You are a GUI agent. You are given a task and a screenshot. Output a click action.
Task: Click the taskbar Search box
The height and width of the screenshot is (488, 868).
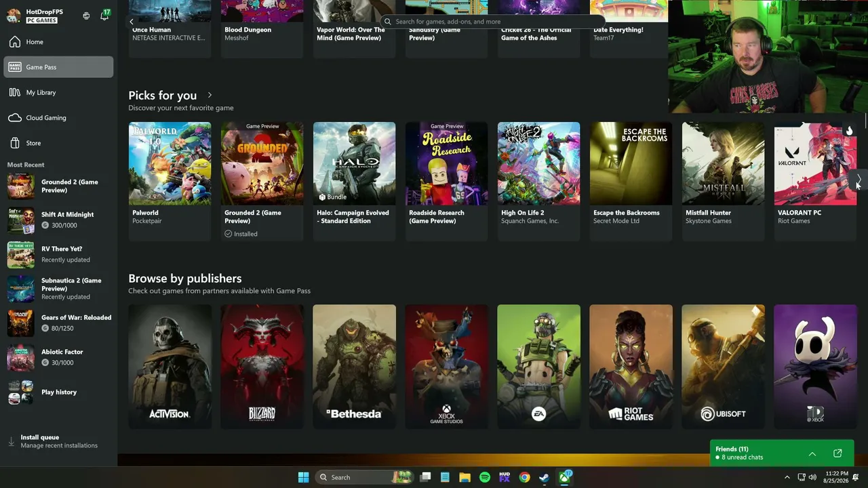364,477
